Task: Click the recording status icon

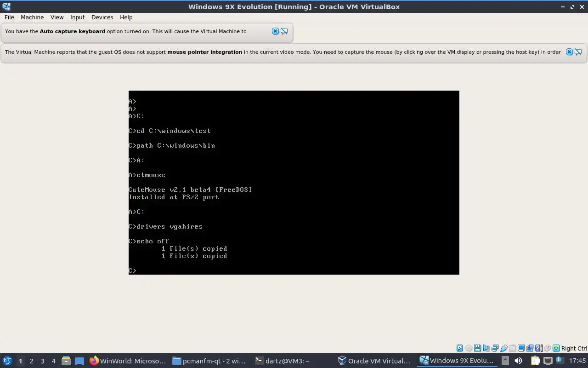Action: click(530, 348)
